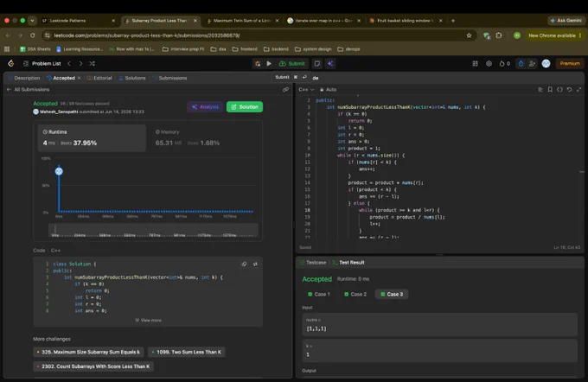Screen dimensions: 588x382
Task: Click Ask Gemini button
Action: coord(566,21)
